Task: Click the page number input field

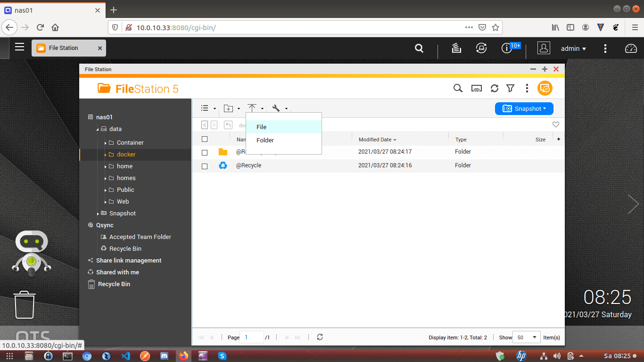Action: click(x=251, y=337)
